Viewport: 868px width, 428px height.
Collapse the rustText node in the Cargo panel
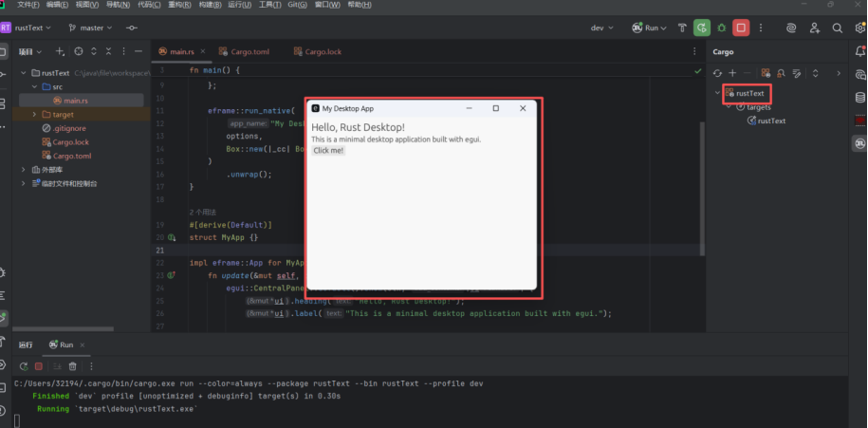[x=717, y=93]
